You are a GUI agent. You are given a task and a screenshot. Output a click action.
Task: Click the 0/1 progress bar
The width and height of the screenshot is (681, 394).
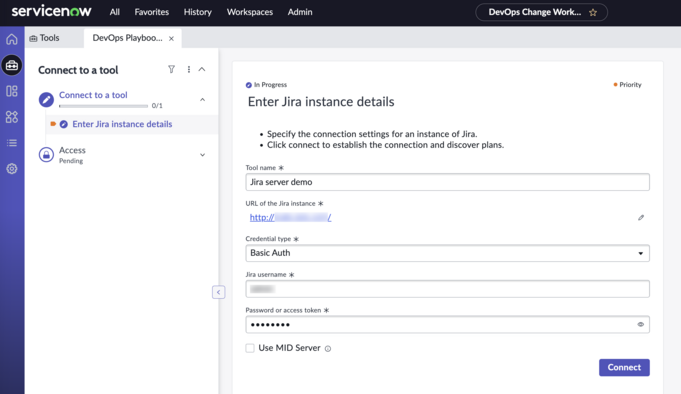103,106
